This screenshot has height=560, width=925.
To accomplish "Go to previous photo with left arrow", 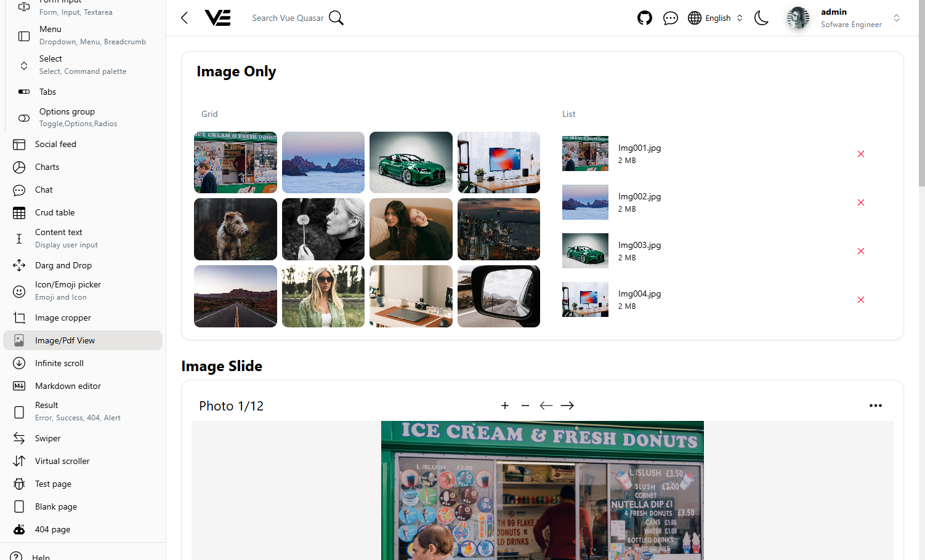I will (x=546, y=406).
